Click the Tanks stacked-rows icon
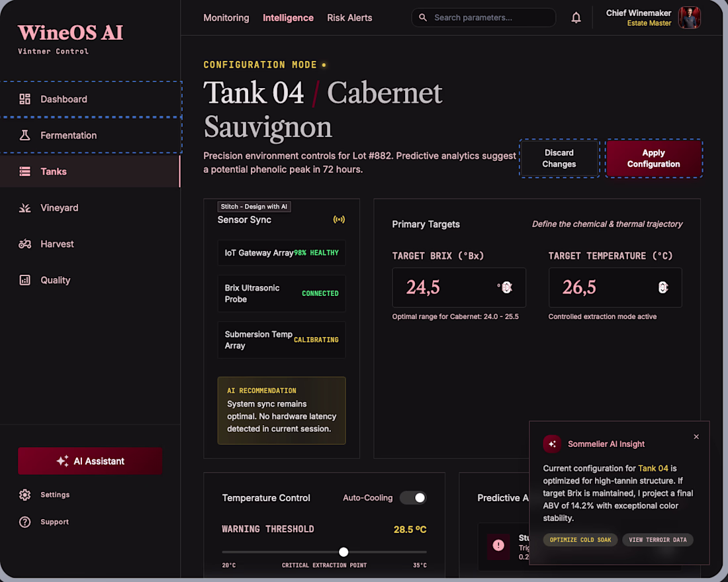 pos(24,171)
